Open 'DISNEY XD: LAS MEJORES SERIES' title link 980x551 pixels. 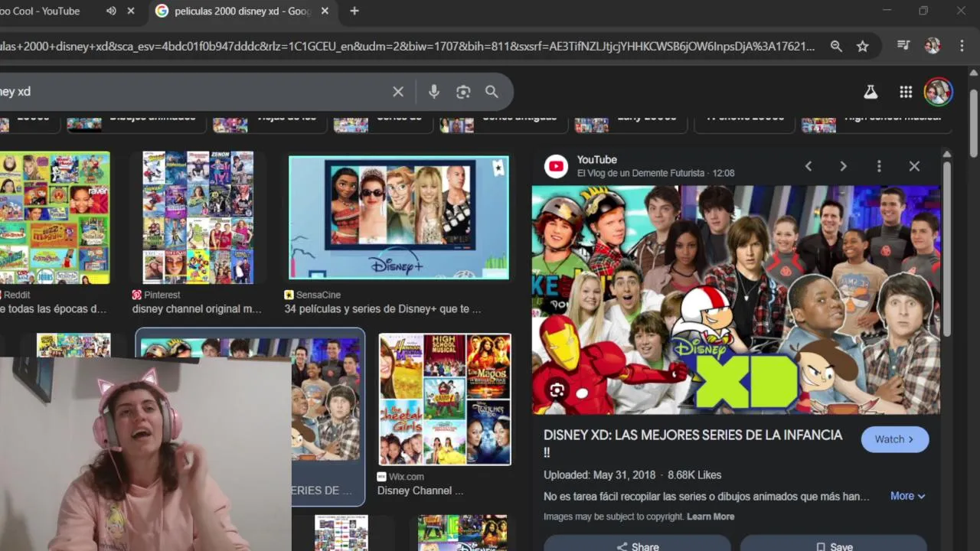(693, 443)
